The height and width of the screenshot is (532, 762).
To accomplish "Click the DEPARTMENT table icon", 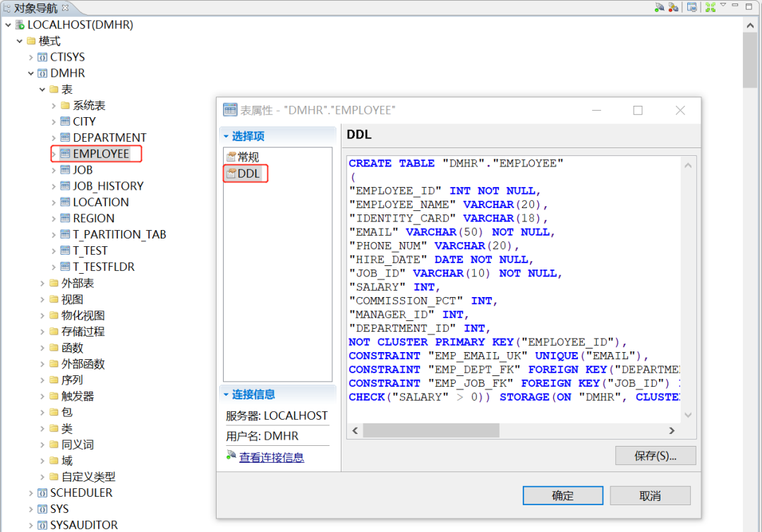I will pos(65,138).
